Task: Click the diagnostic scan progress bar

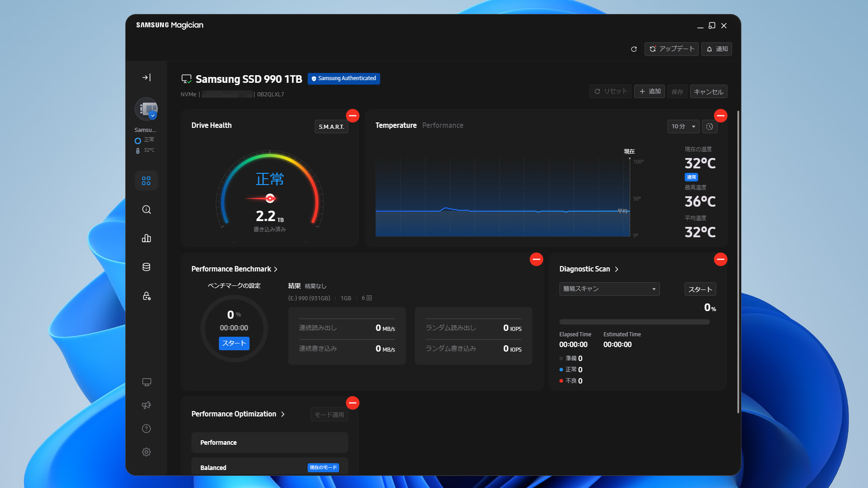Action: [x=634, y=322]
